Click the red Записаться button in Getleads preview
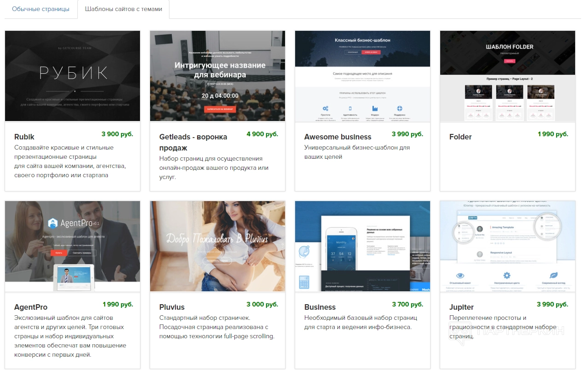 (x=220, y=109)
